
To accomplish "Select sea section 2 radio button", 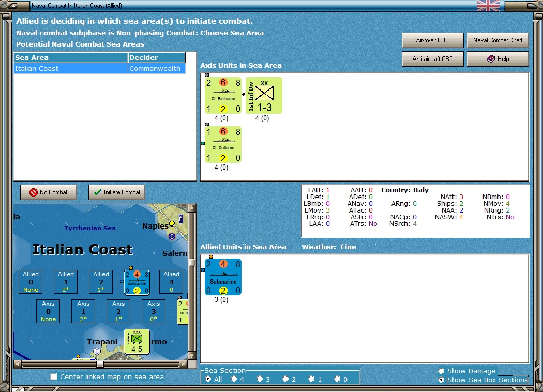I will pos(285,379).
